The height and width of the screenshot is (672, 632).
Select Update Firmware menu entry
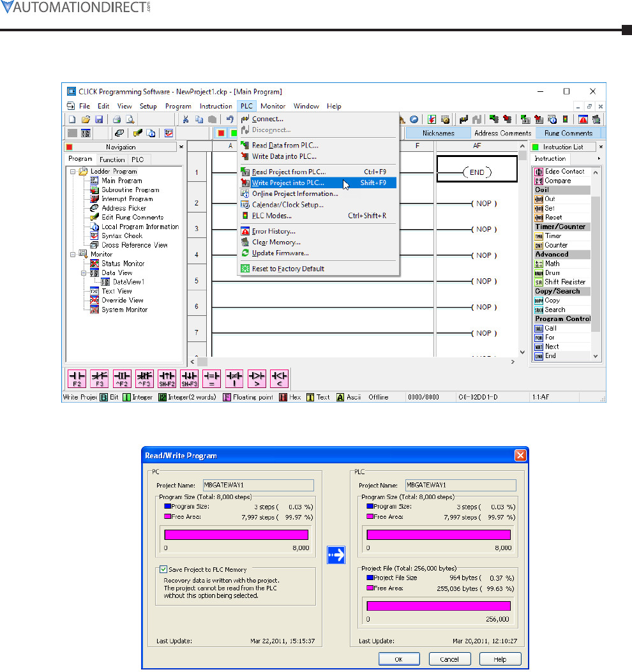click(318, 253)
